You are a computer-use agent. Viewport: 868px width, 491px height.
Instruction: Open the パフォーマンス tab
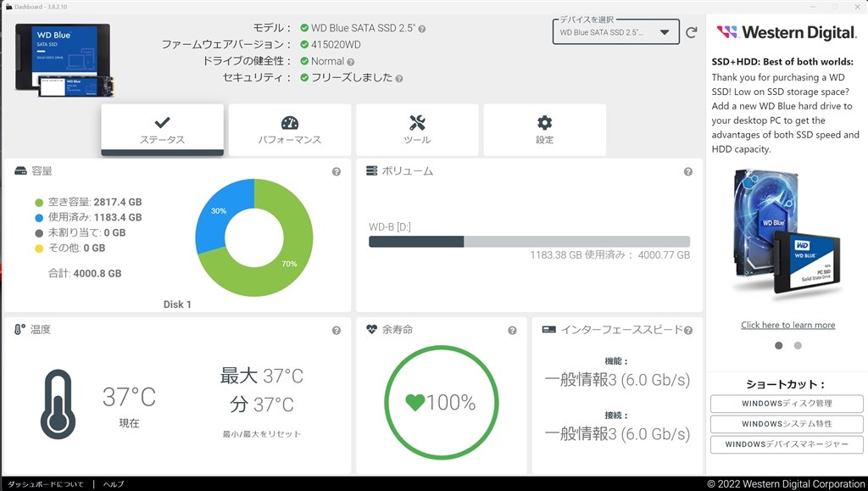[x=289, y=130]
